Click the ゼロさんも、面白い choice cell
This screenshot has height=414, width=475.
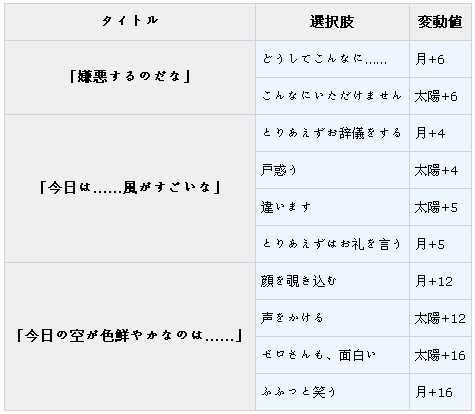[x=332, y=355]
